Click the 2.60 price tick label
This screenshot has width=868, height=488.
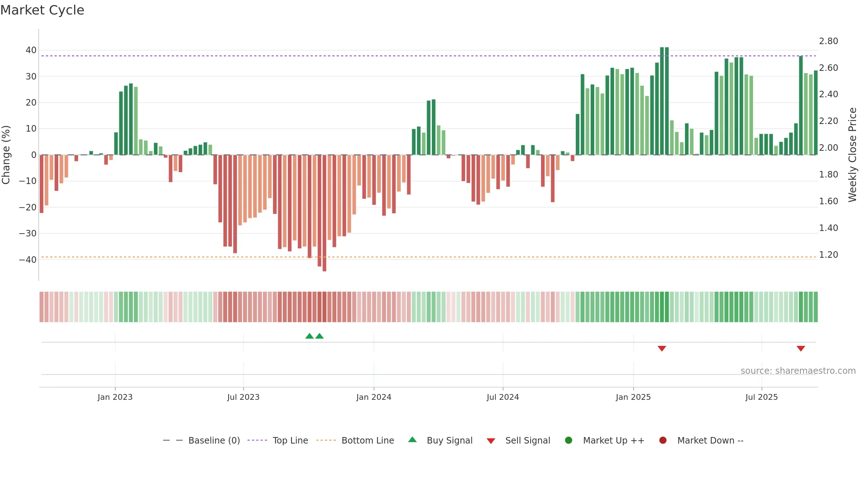(829, 68)
